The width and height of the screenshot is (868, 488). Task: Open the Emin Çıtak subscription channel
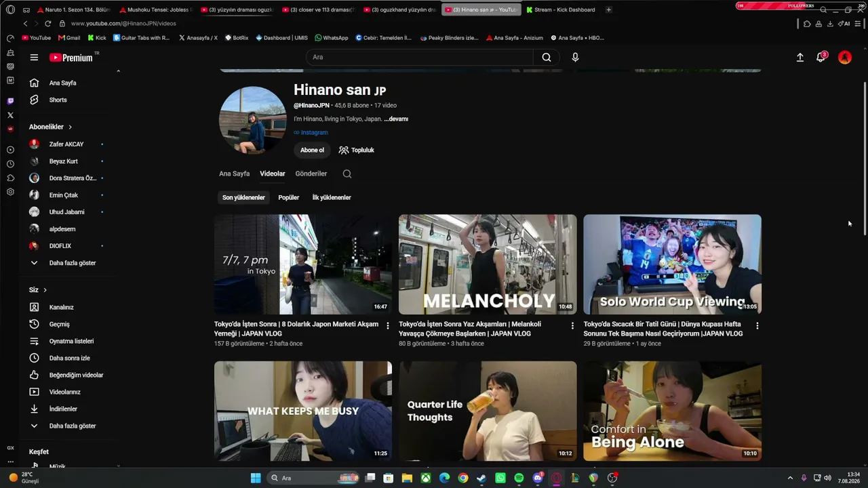64,195
